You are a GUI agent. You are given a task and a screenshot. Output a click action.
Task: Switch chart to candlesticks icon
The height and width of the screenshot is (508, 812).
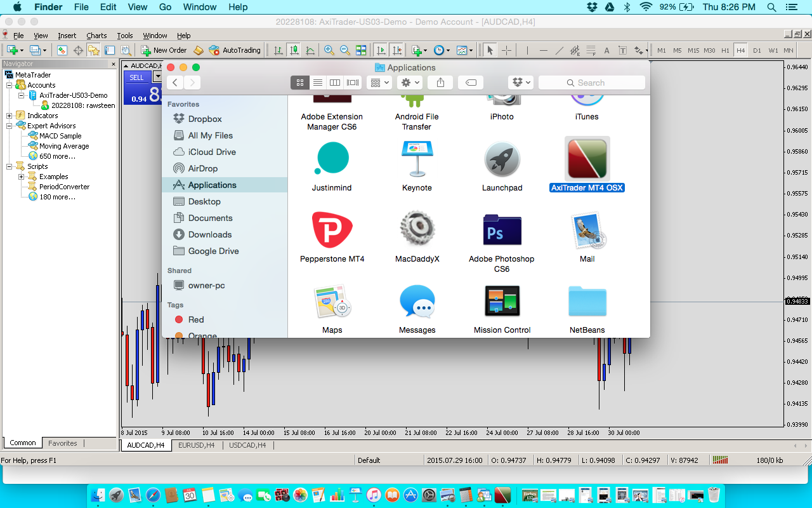(x=294, y=50)
